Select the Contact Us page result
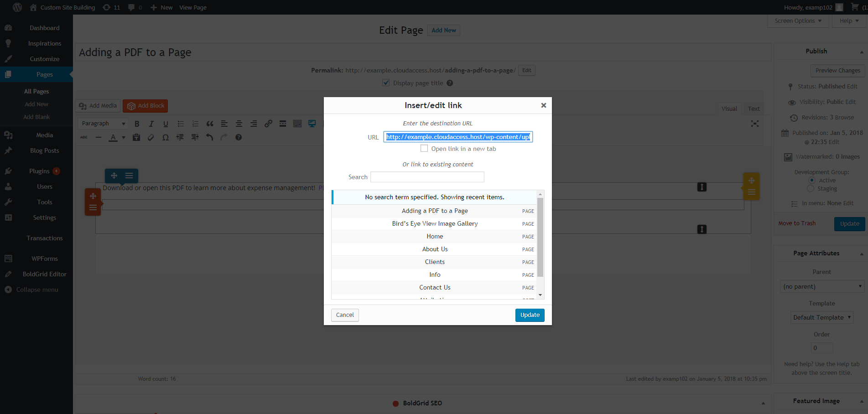This screenshot has width=868, height=414. pos(434,287)
